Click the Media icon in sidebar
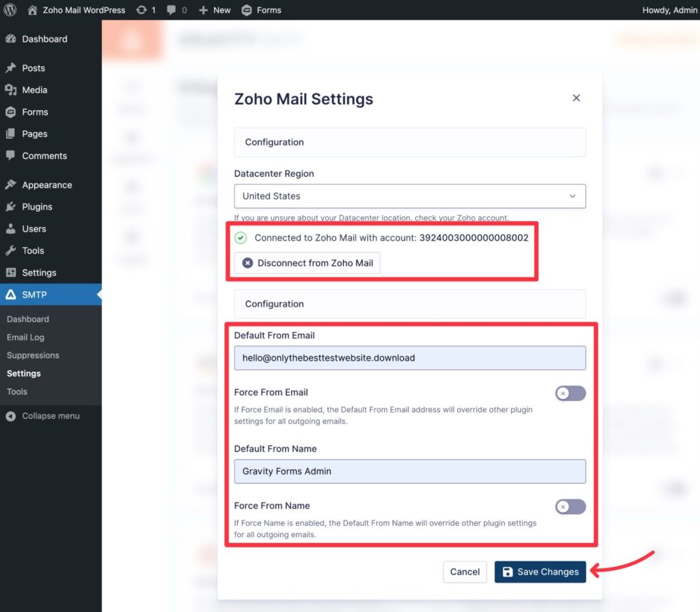This screenshot has width=700, height=612. pos(11,89)
